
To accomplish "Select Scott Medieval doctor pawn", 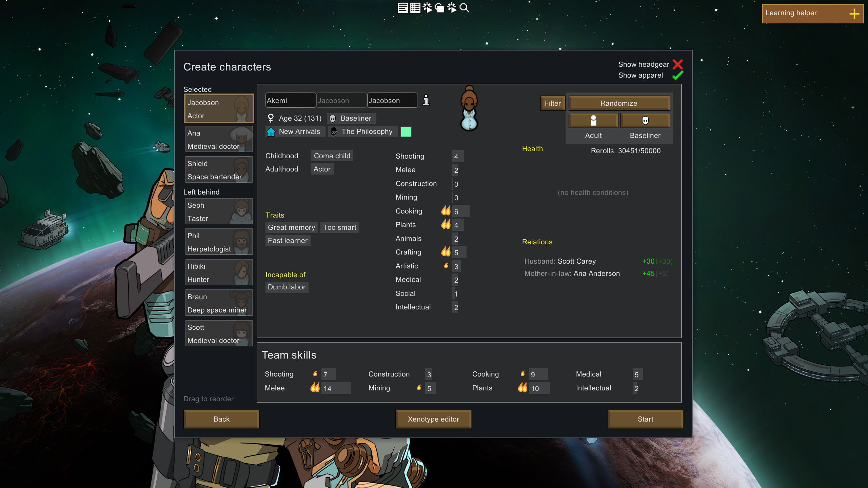I will point(219,333).
